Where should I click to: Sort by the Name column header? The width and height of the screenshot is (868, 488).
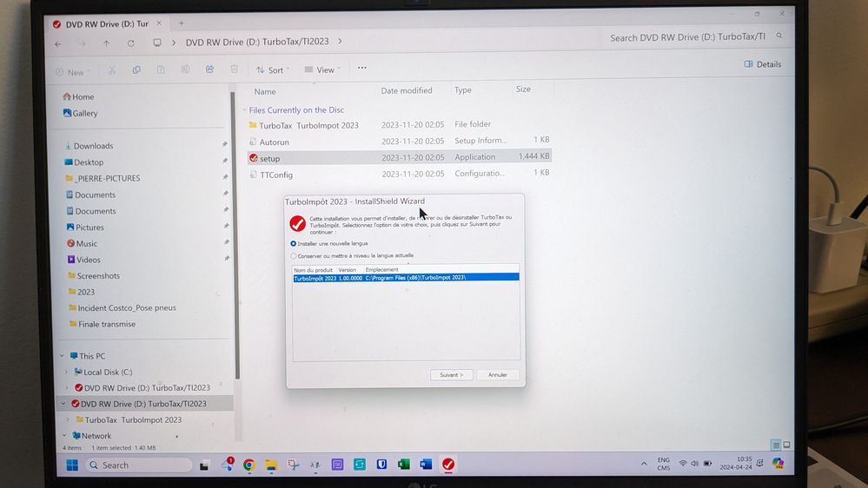coord(265,91)
